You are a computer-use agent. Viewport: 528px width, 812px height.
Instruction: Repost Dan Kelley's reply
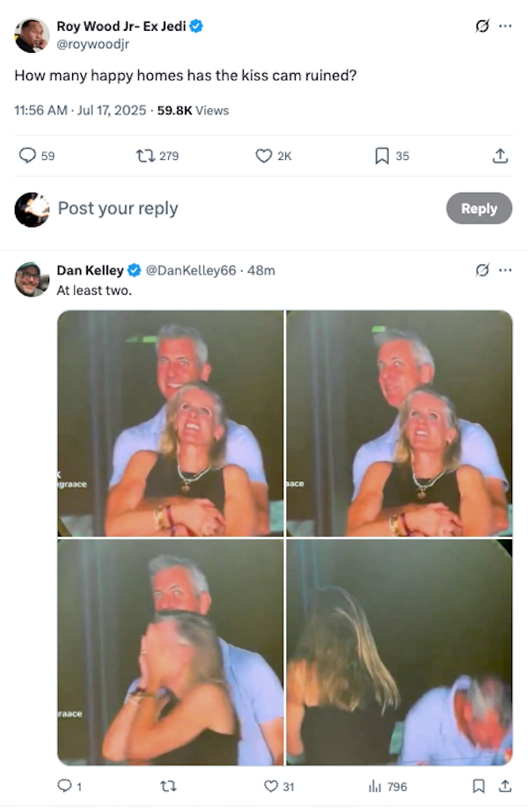pyautogui.click(x=168, y=786)
